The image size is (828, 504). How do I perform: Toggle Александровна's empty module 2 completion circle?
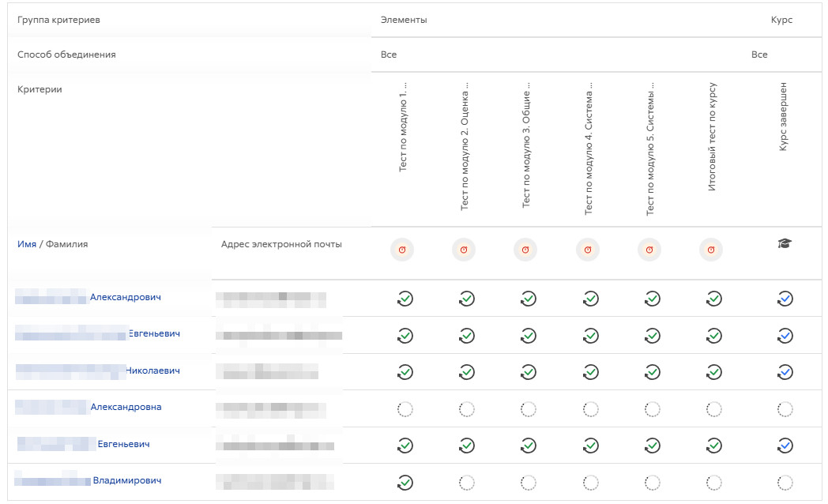coord(467,409)
